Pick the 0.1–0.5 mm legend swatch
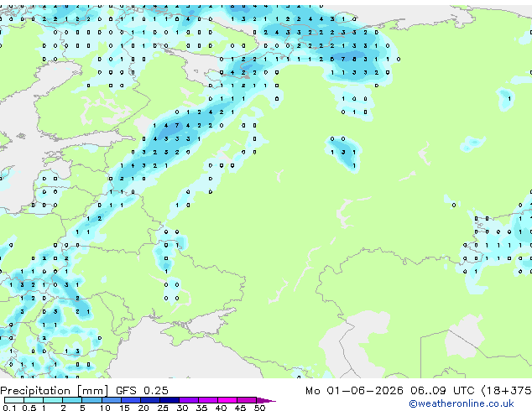 (x=14, y=400)
